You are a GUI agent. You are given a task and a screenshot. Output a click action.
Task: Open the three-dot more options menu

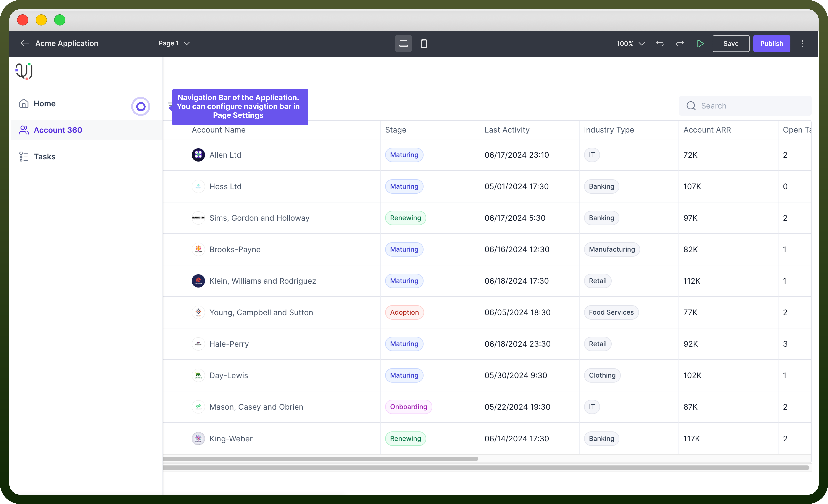point(803,44)
